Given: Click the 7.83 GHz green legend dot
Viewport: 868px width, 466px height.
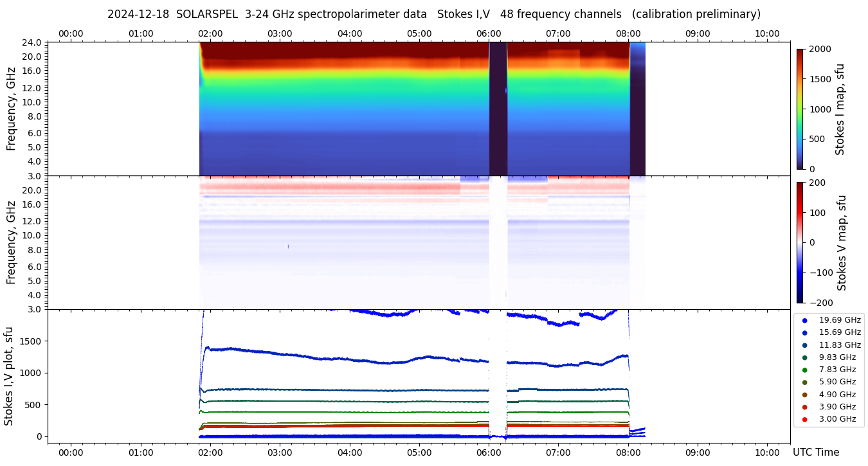Looking at the screenshot, I should (804, 370).
